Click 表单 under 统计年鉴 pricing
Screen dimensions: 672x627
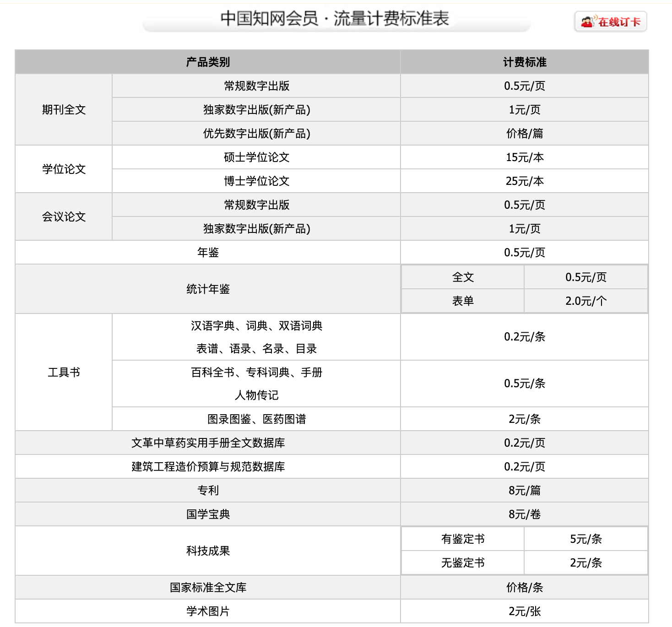tap(463, 301)
